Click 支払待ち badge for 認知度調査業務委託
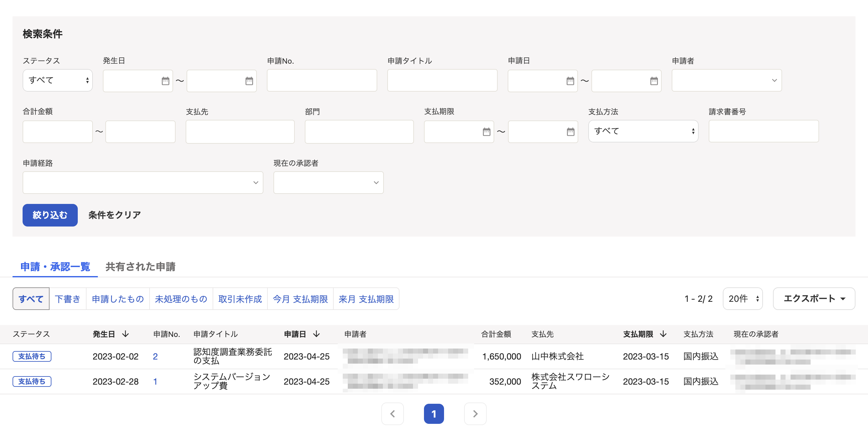 [32, 356]
